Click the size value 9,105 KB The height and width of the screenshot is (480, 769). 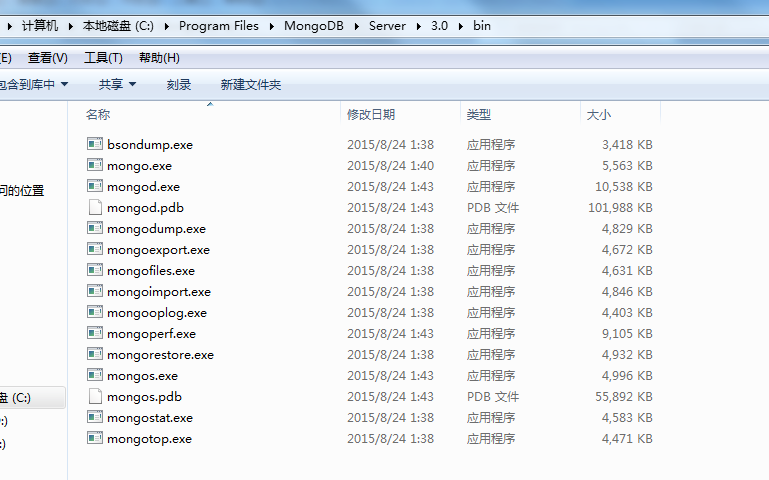pos(627,334)
